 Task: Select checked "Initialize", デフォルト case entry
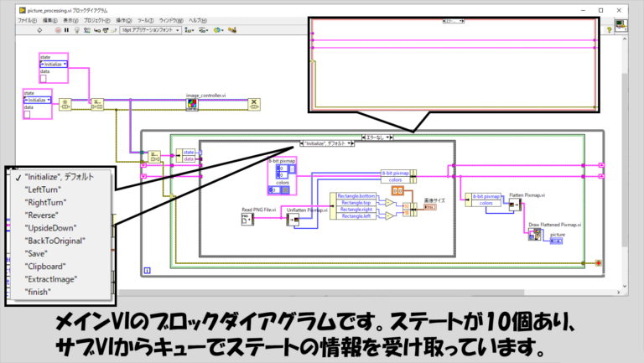point(61,177)
